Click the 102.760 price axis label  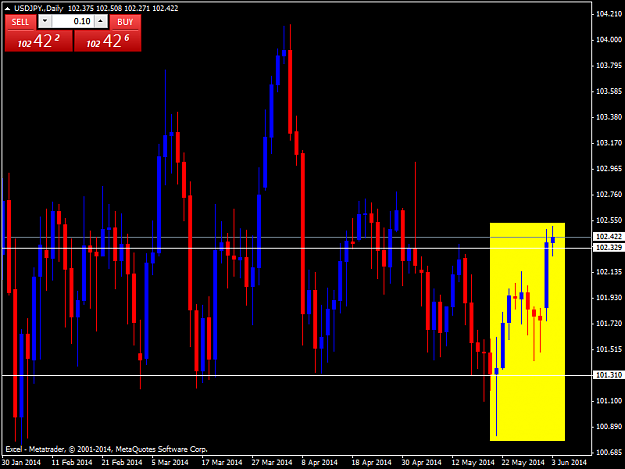click(x=609, y=194)
